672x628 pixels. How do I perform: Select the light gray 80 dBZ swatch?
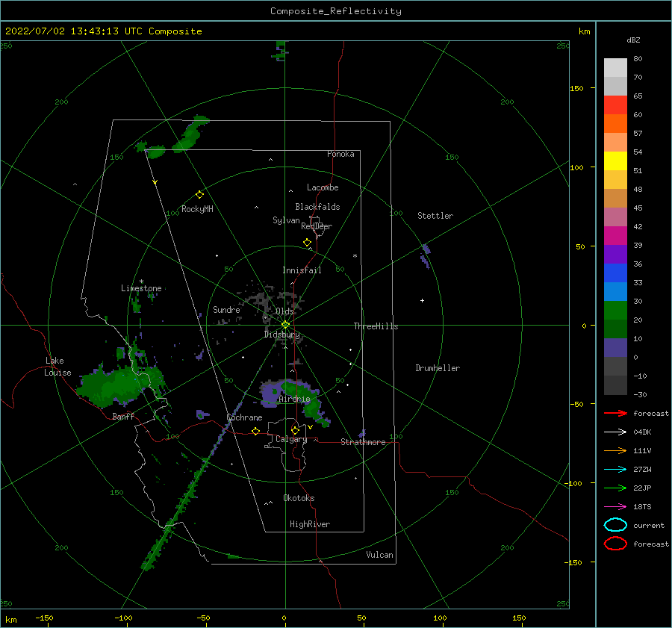(615, 68)
